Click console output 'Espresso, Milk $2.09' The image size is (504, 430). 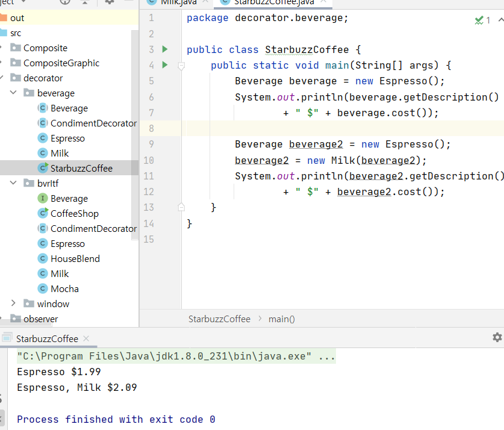coord(77,388)
